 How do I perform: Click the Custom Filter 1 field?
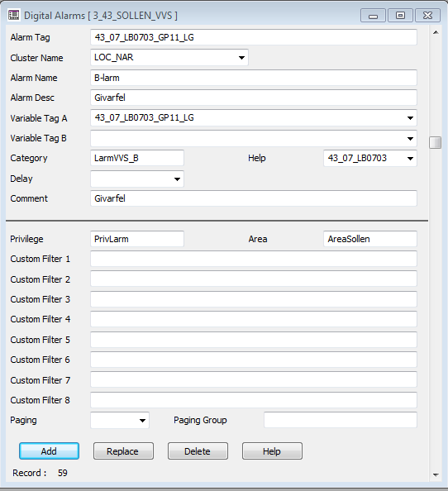pos(254,259)
